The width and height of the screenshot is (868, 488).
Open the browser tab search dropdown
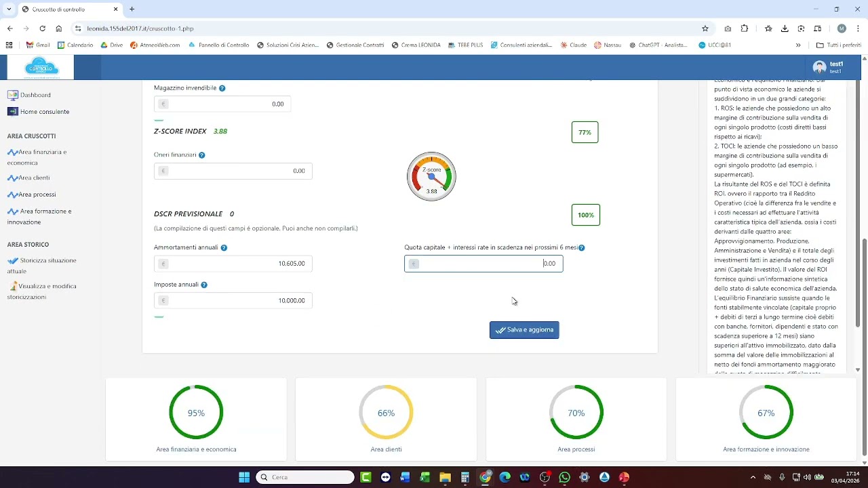tap(9, 9)
